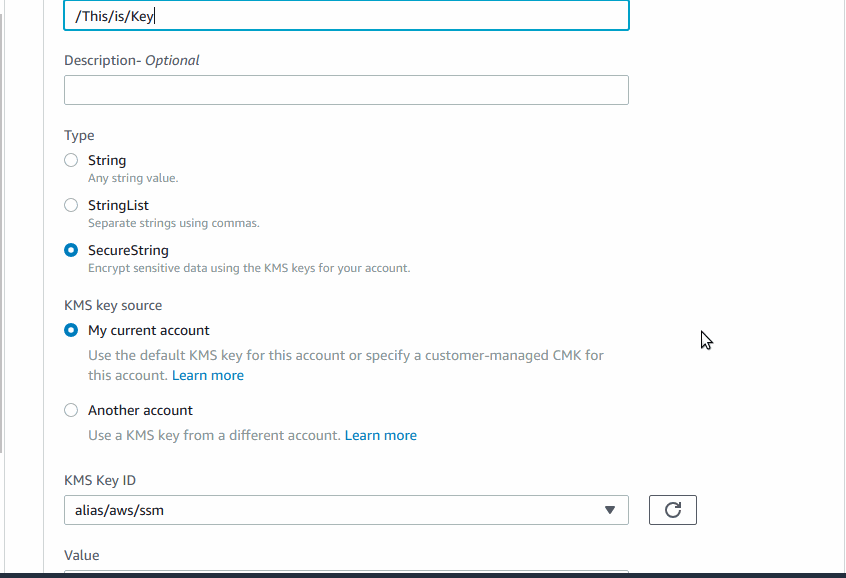Click the 'Use a KMS key from a different account' text
Viewport: 846px width, 578px height.
(x=214, y=435)
